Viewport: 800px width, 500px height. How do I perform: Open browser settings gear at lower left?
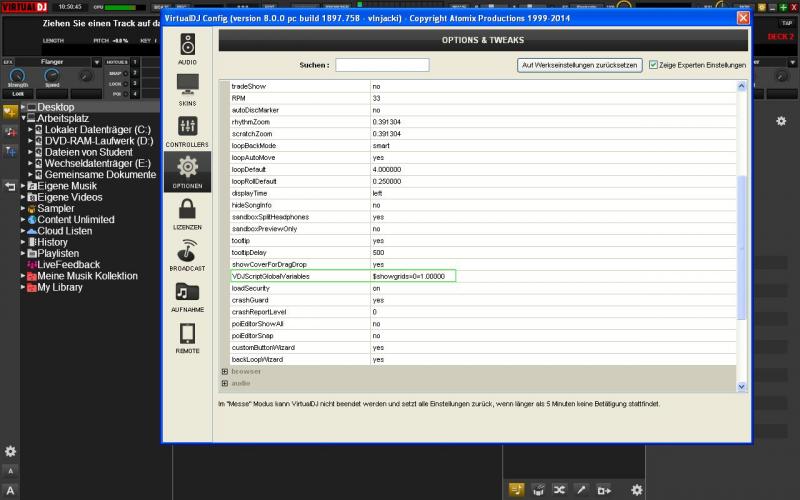pos(10,451)
